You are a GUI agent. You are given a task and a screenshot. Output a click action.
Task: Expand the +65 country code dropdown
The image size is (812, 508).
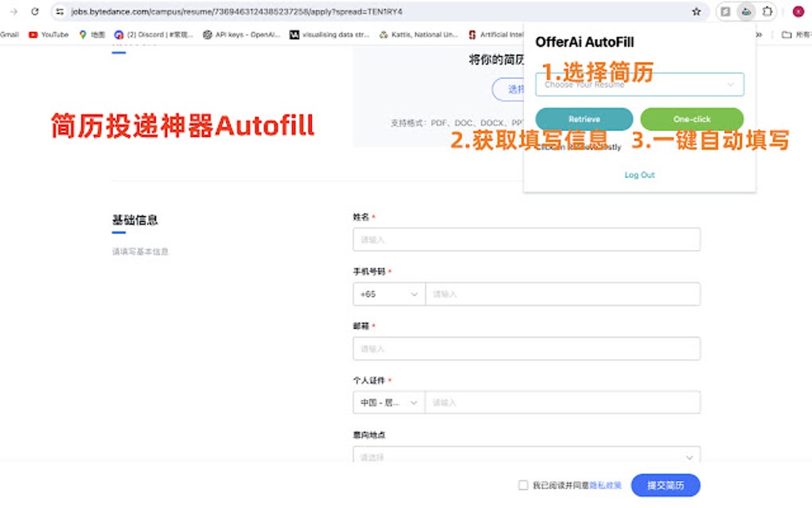[x=388, y=294]
